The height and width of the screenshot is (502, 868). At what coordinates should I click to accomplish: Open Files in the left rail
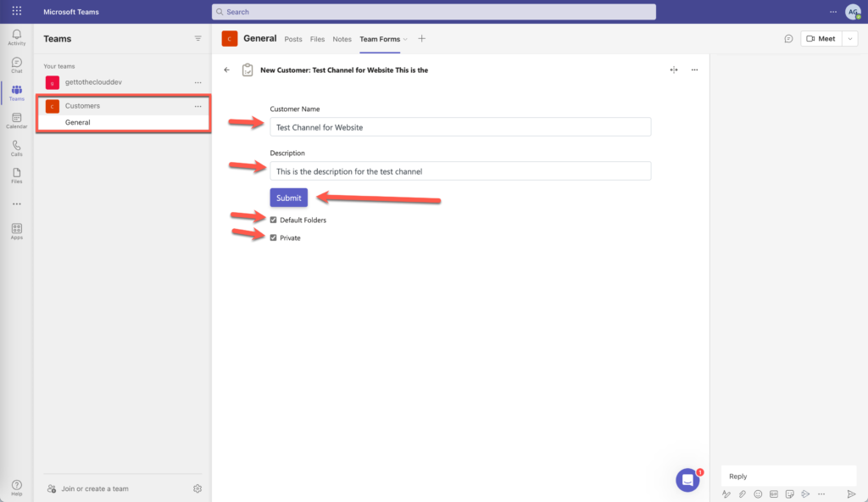point(17,176)
